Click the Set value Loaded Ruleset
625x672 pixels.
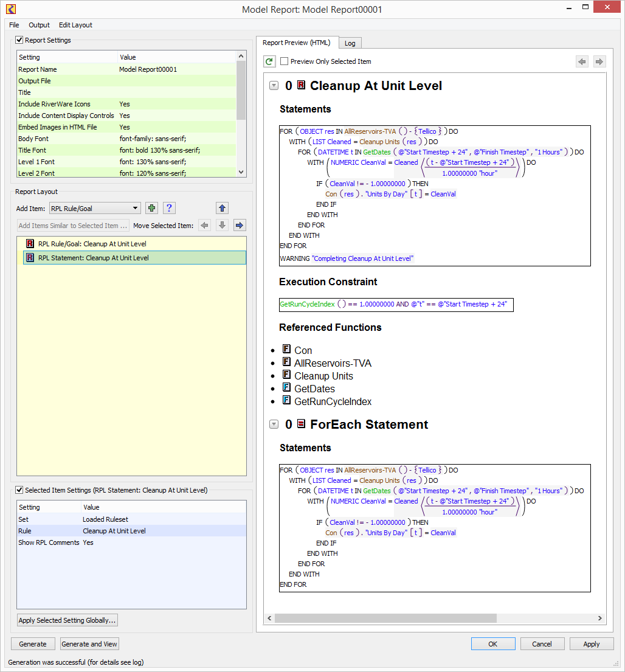tap(105, 519)
